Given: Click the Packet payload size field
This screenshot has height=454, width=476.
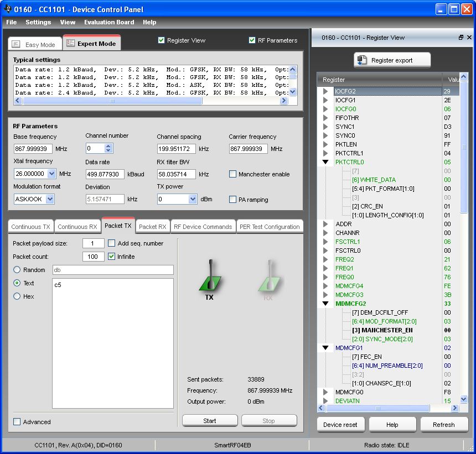Looking at the screenshot, I should pos(93,243).
